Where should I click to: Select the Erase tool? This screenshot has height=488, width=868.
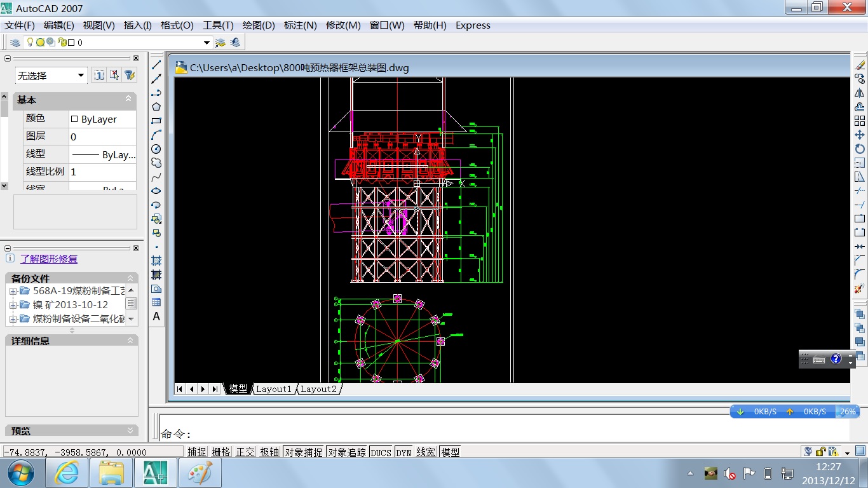point(860,65)
